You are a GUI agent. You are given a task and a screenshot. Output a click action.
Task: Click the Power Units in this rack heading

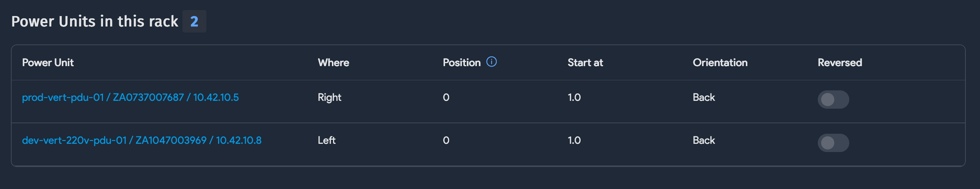point(95,22)
